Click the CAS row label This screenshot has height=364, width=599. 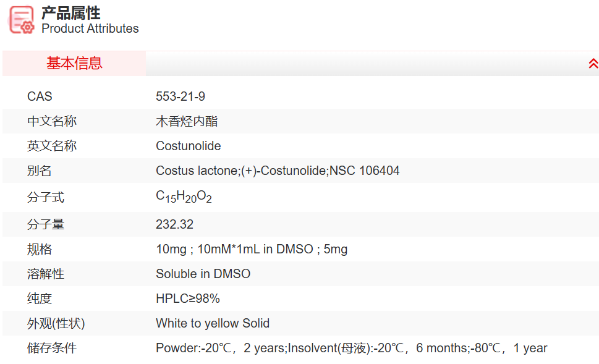pyautogui.click(x=40, y=96)
